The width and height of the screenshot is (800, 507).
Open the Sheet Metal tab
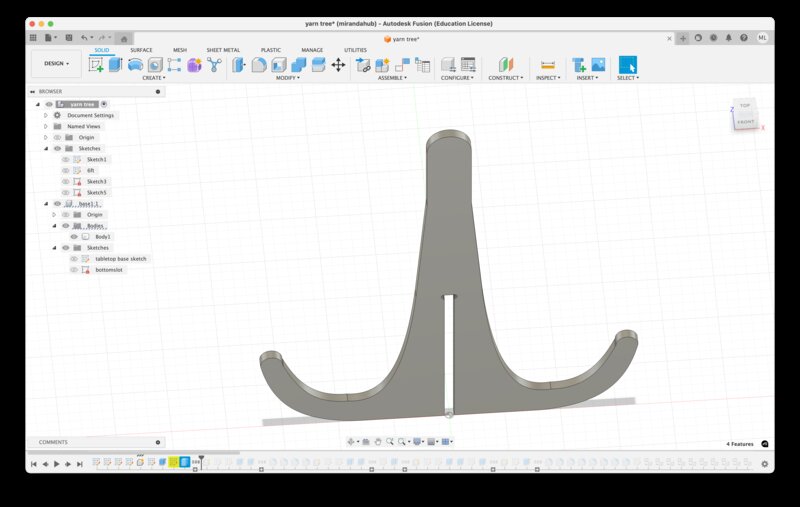[x=223, y=49]
